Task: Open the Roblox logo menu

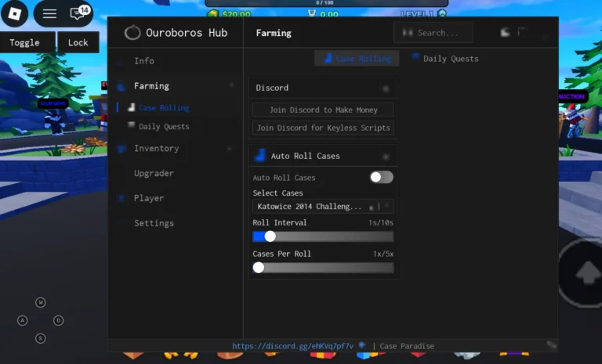Action: (x=15, y=14)
